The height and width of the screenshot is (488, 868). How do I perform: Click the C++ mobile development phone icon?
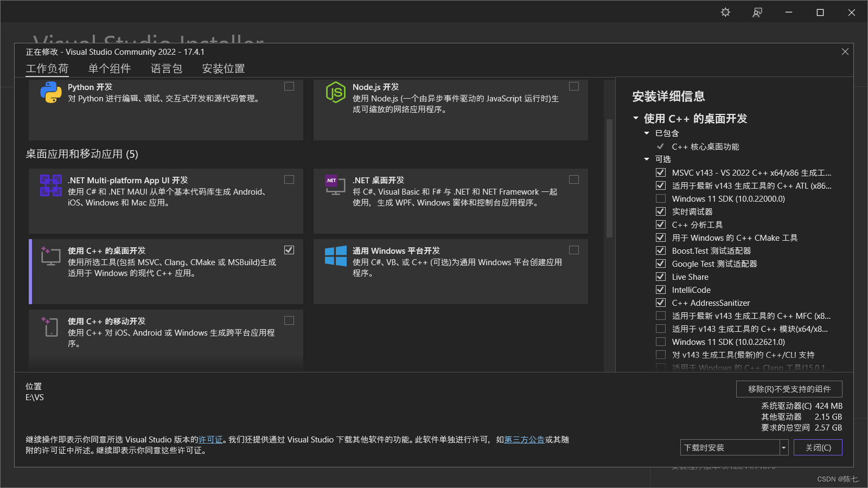point(51,326)
